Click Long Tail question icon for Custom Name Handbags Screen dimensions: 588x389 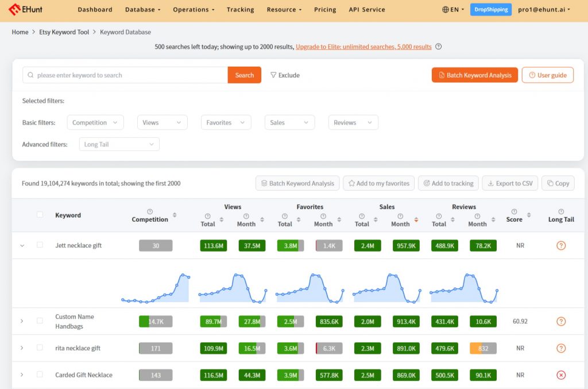(561, 321)
